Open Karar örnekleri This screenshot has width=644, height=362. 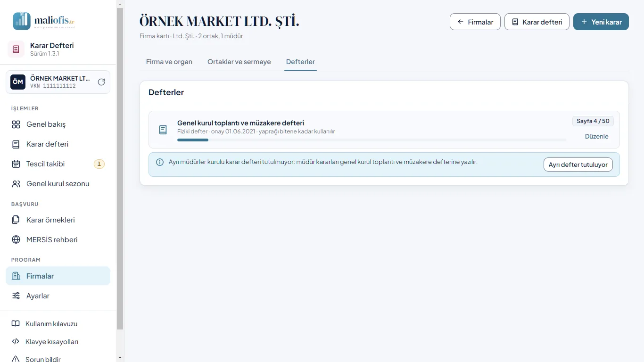[x=58, y=220]
